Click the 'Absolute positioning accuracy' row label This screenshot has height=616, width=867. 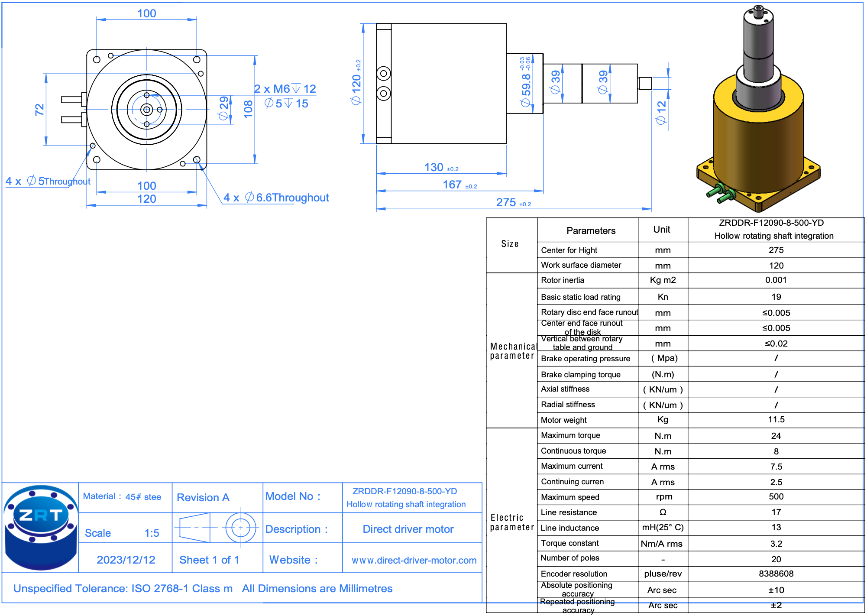576,590
